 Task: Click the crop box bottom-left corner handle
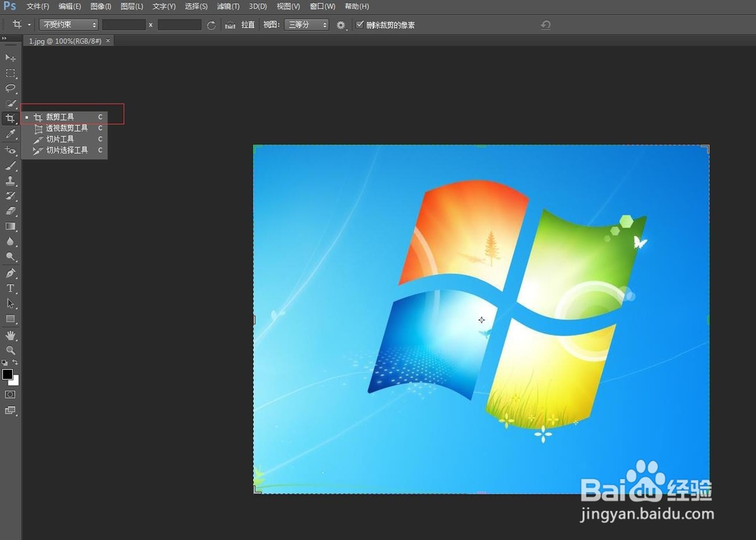pos(257,490)
